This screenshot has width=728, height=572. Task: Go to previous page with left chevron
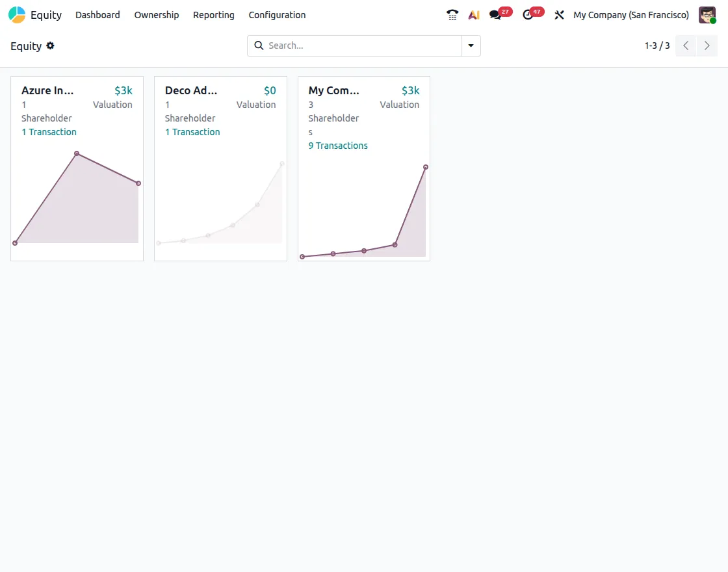(x=686, y=45)
